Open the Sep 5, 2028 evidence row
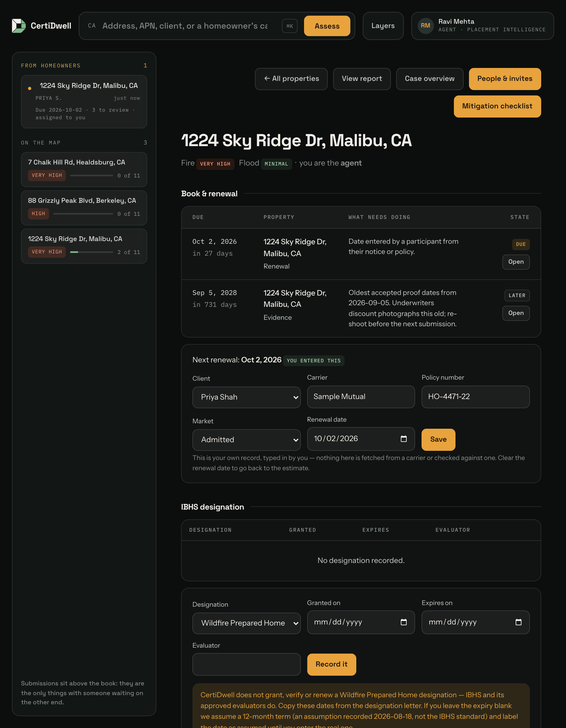 [516, 313]
